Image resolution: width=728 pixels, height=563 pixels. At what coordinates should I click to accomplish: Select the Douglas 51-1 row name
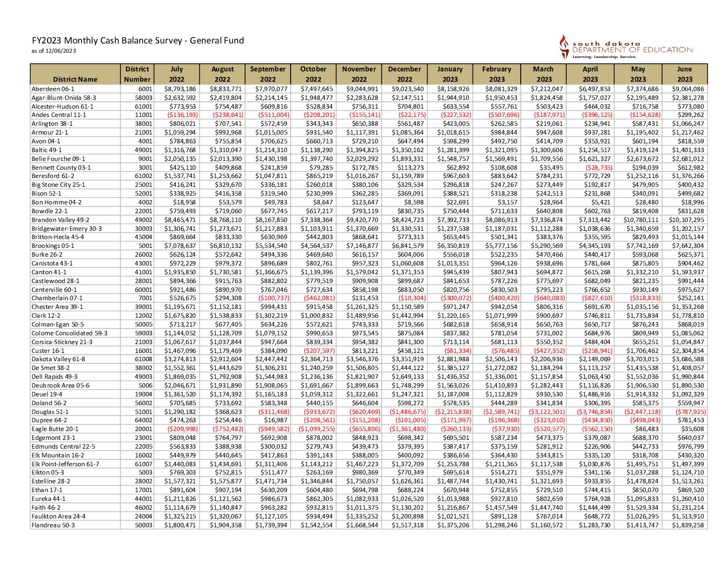pyautogui.click(x=50, y=411)
